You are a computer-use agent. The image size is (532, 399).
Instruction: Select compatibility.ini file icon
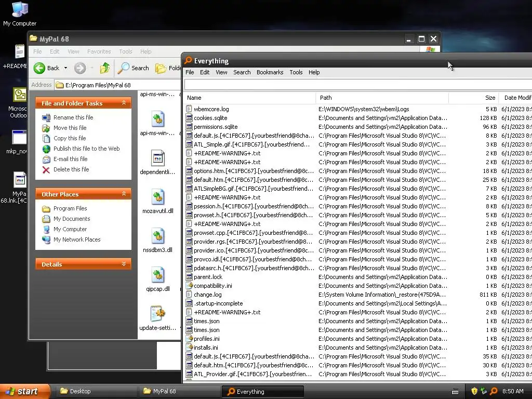pos(189,286)
